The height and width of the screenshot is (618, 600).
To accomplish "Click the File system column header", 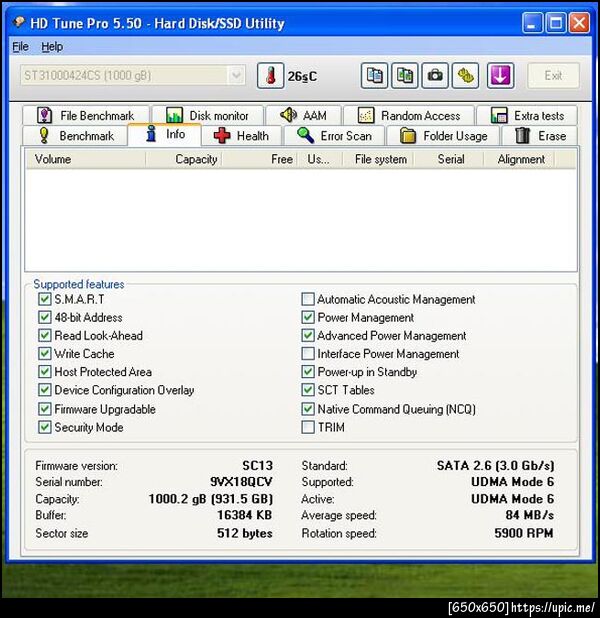I will [x=378, y=159].
